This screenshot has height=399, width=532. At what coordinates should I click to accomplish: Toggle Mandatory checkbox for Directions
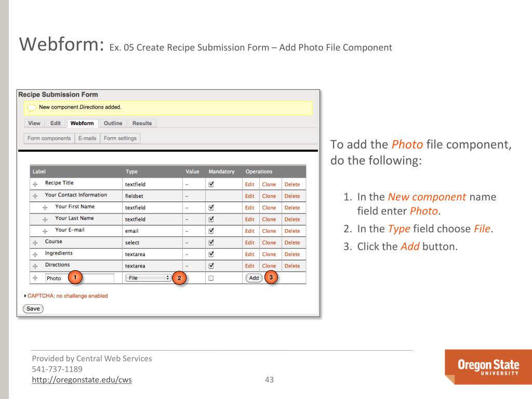pos(211,265)
